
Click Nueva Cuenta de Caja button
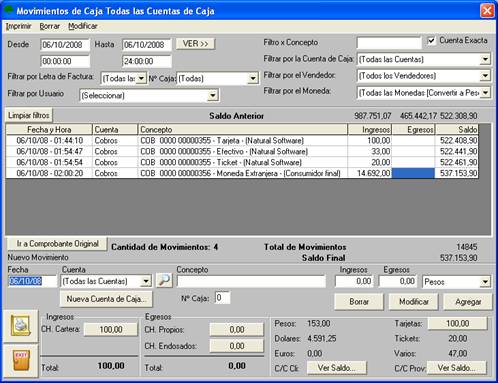(x=106, y=299)
